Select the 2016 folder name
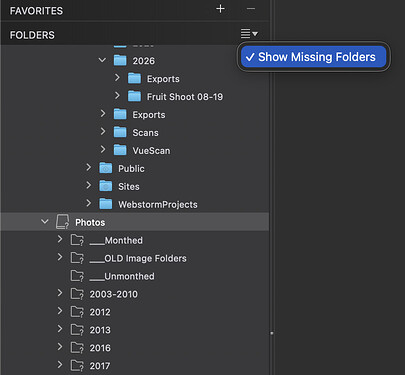Screen dimensions: 405x375 [x=100, y=348]
